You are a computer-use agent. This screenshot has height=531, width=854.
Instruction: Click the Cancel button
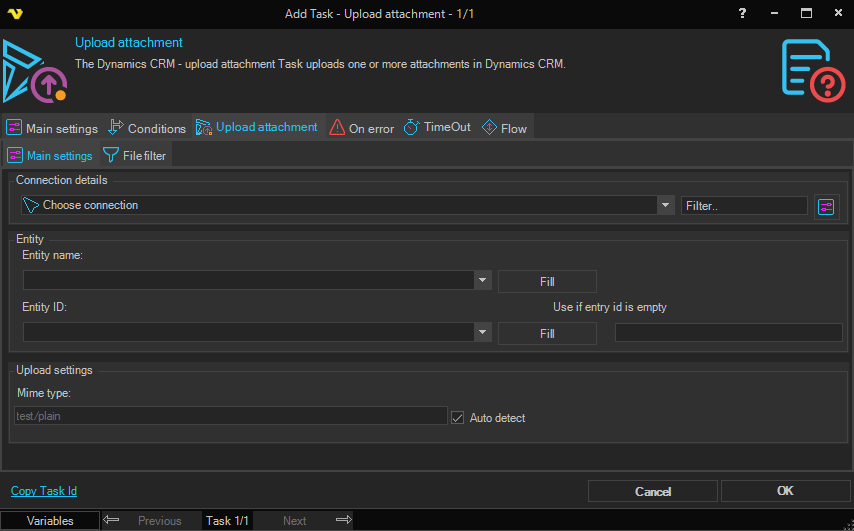[x=652, y=491]
